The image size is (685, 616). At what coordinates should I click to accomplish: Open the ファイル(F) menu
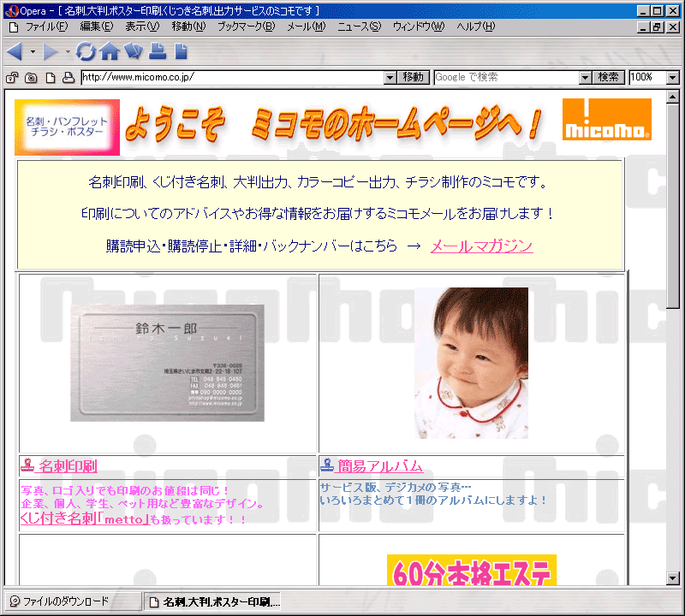[x=47, y=27]
